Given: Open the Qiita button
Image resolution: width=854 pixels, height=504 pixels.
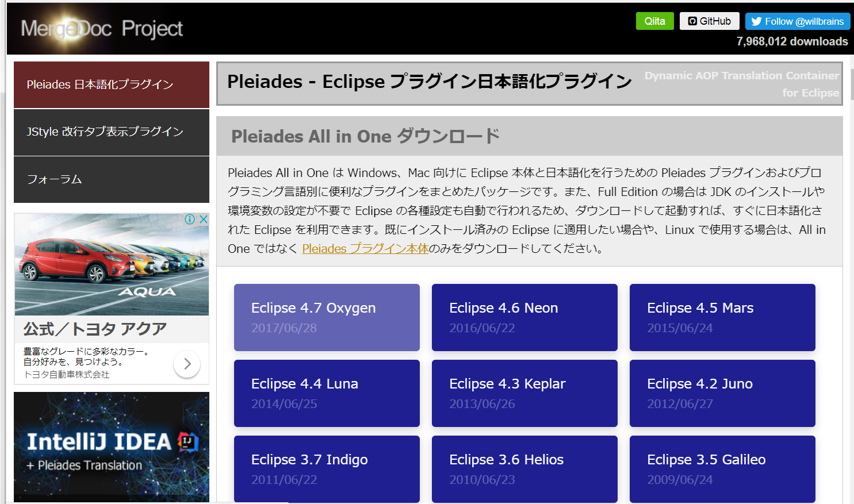Looking at the screenshot, I should coord(654,21).
